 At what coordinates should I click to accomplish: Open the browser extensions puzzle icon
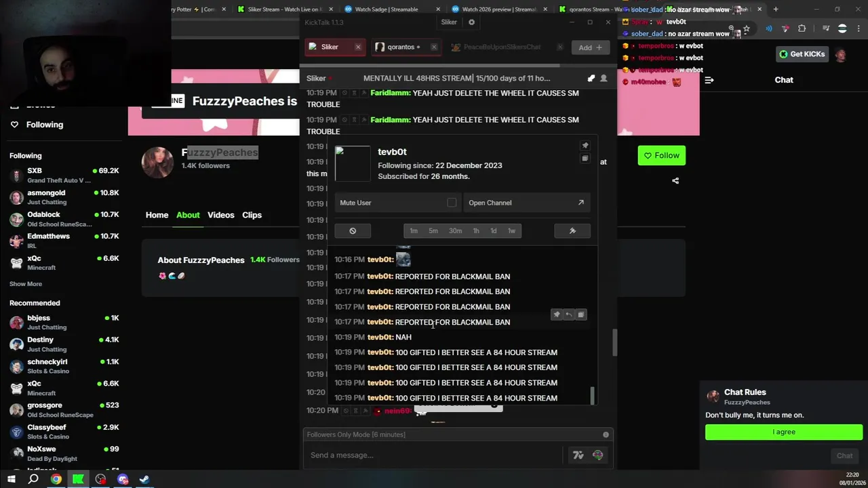pyautogui.click(x=802, y=28)
